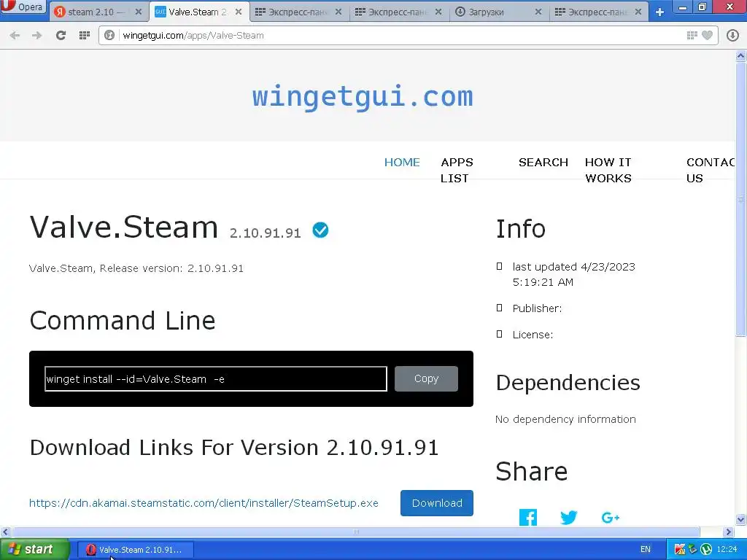Open the Opera menu button
Image resolution: width=747 pixels, height=560 pixels.
23,7
